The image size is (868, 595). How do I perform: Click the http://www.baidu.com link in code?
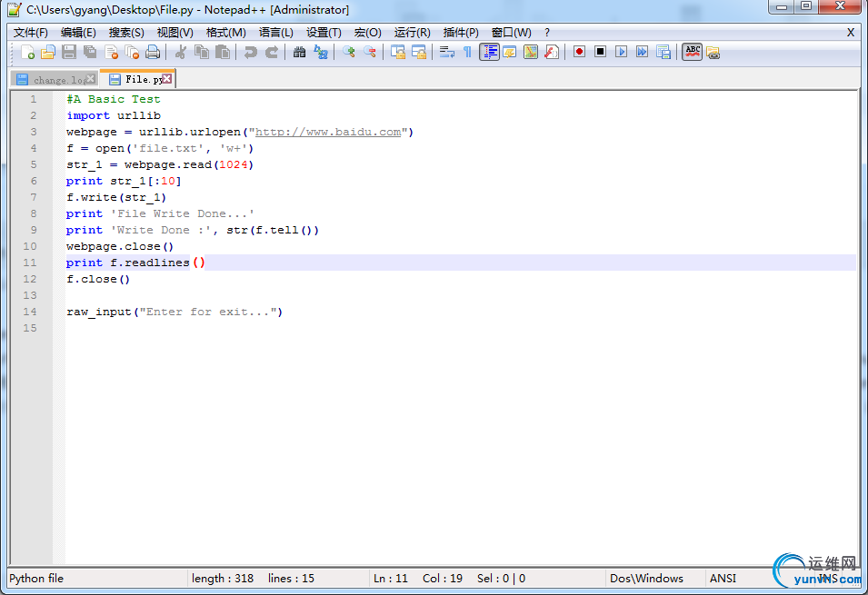328,132
